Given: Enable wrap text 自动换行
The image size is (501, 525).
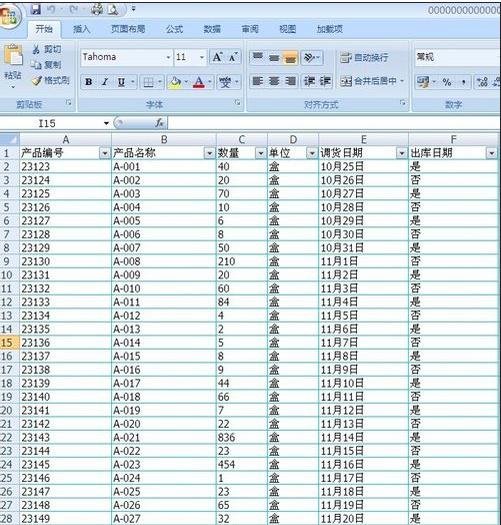Looking at the screenshot, I should [364, 58].
